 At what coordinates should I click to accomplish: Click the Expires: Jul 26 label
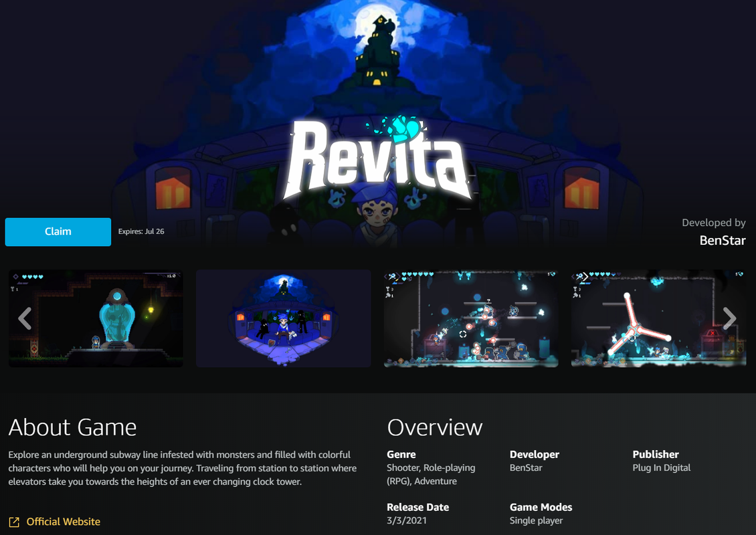[141, 231]
